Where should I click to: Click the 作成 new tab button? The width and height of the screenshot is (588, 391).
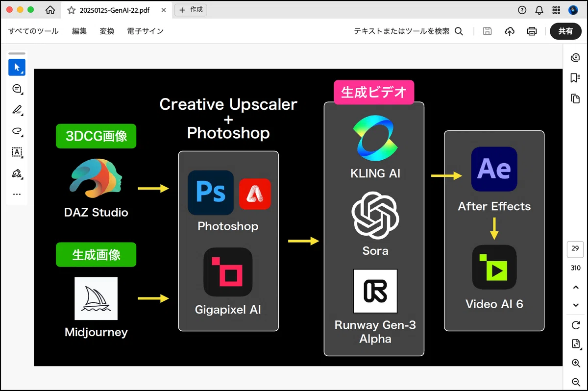click(x=191, y=10)
